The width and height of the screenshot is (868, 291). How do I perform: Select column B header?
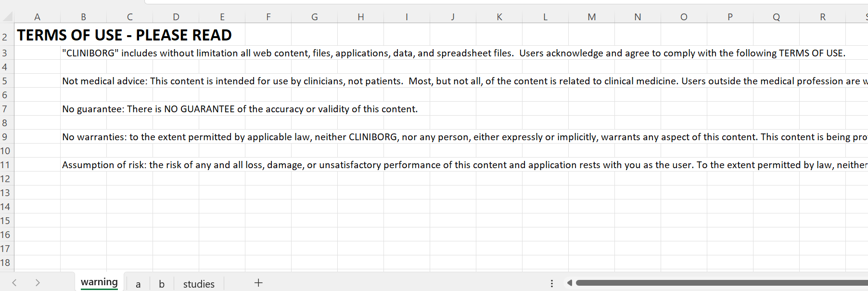(83, 17)
